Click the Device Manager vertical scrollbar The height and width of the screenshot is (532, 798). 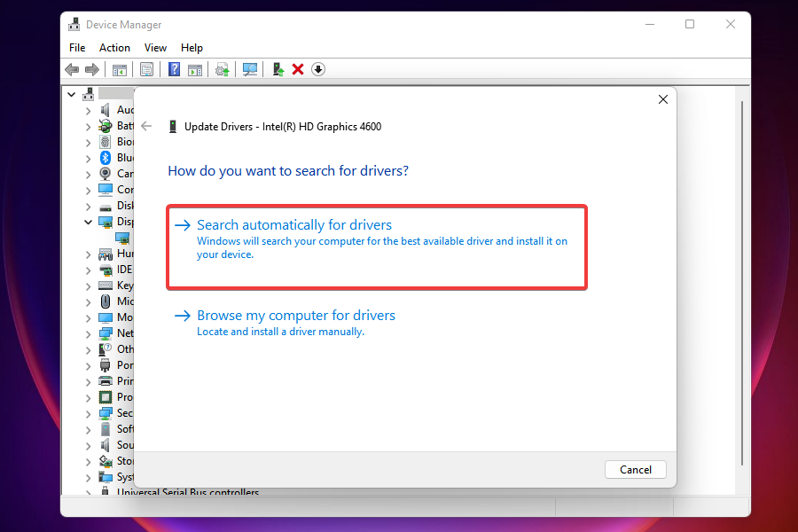click(742, 283)
